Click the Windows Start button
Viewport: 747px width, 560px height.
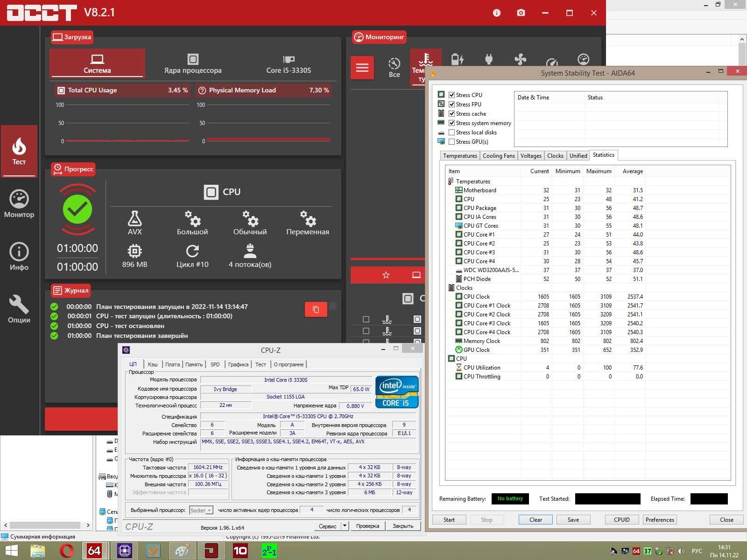pos(11,551)
